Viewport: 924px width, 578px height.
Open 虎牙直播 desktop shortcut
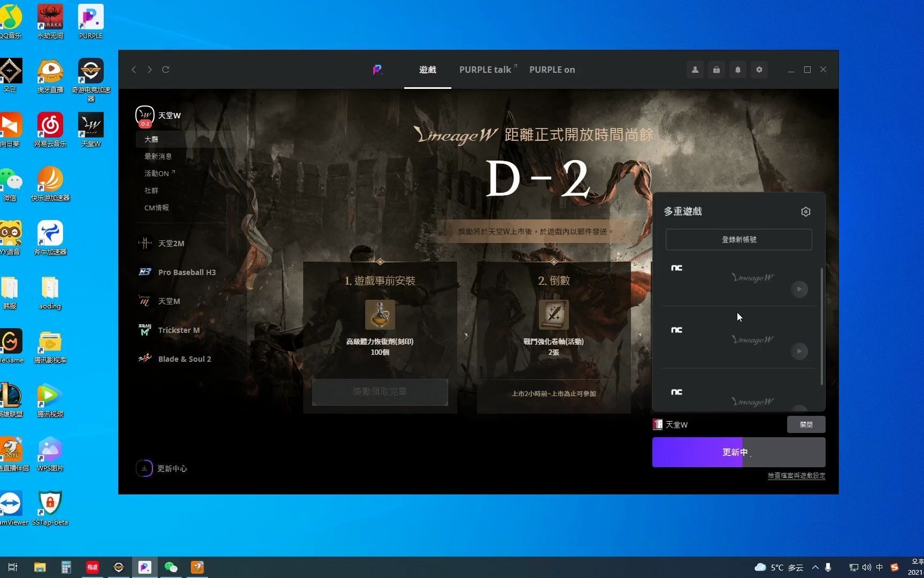[50, 75]
